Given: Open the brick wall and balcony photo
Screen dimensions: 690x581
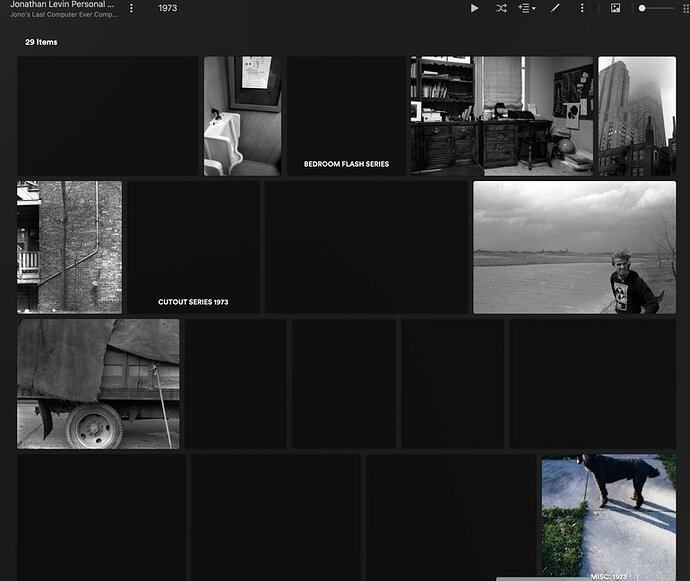Looking at the screenshot, I should (70, 247).
